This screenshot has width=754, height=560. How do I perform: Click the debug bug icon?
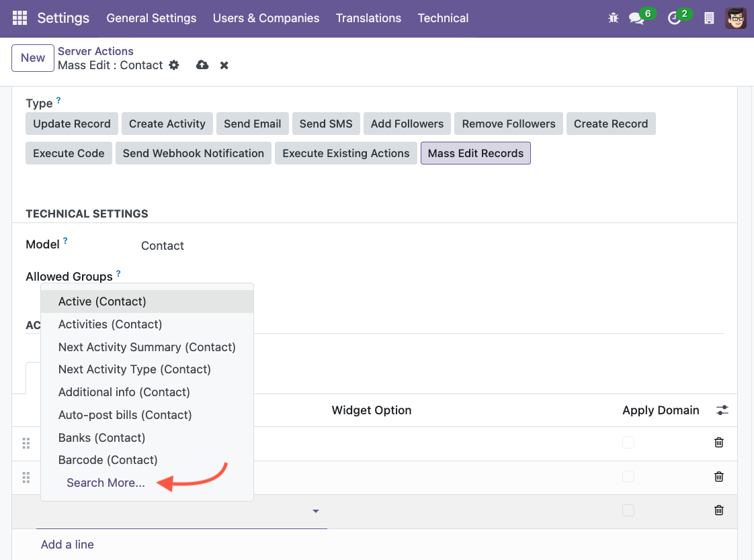[613, 18]
